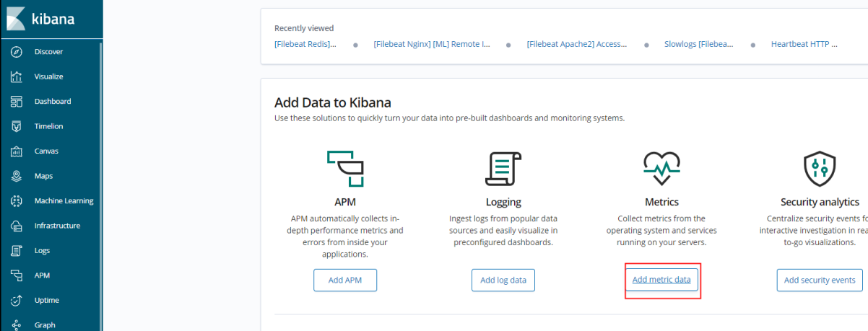Open the Dashboard menu item

point(53,102)
